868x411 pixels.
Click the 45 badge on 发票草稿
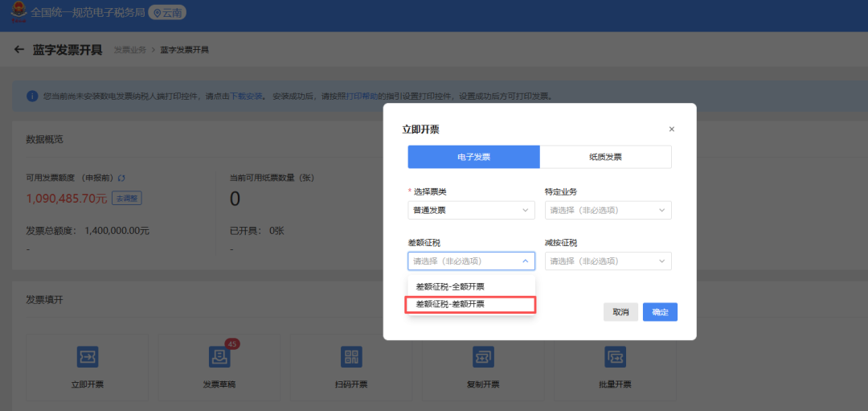[232, 344]
